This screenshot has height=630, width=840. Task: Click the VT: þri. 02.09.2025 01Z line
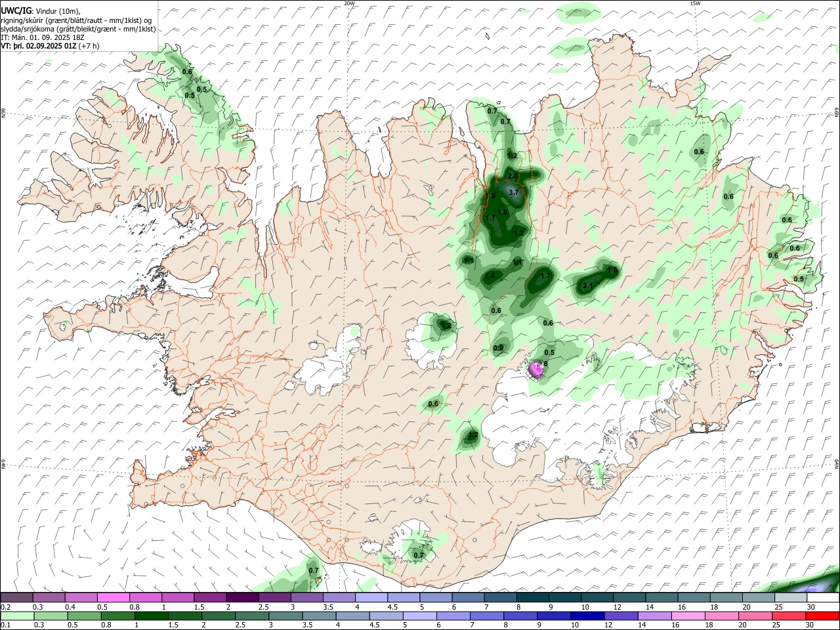coord(50,46)
